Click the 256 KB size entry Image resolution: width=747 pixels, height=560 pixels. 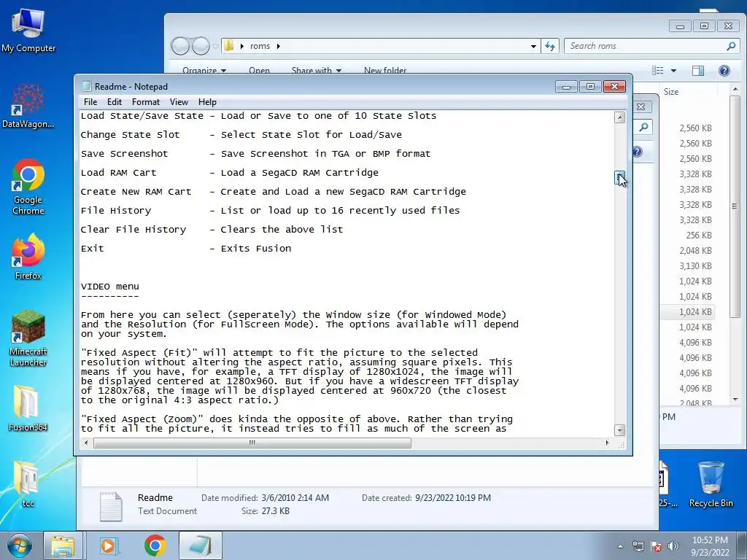tap(699, 236)
